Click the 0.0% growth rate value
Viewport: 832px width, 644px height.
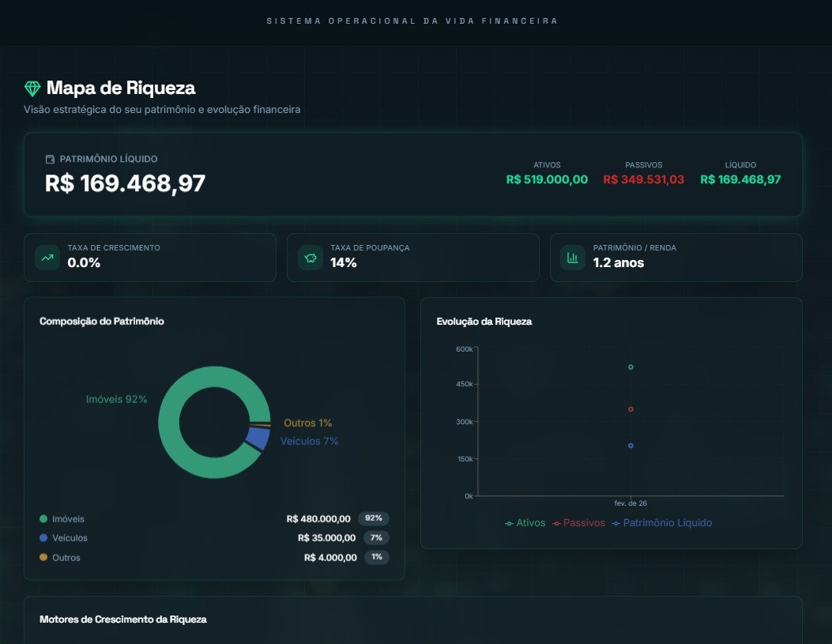pos(84,262)
